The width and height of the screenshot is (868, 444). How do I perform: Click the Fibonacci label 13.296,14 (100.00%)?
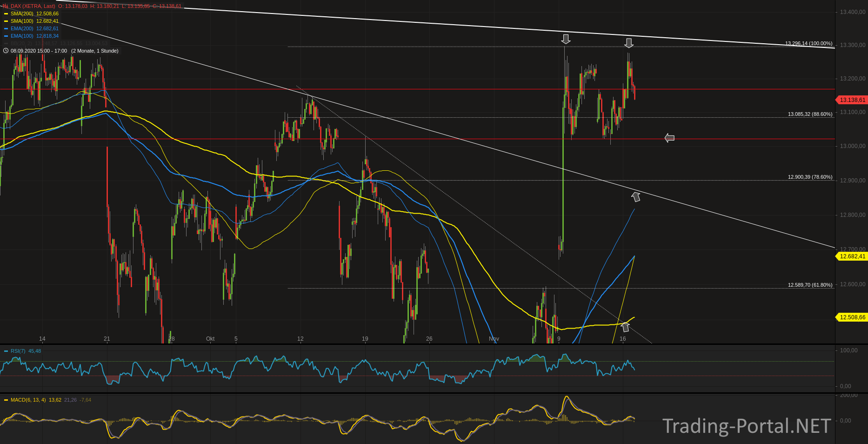coord(809,43)
